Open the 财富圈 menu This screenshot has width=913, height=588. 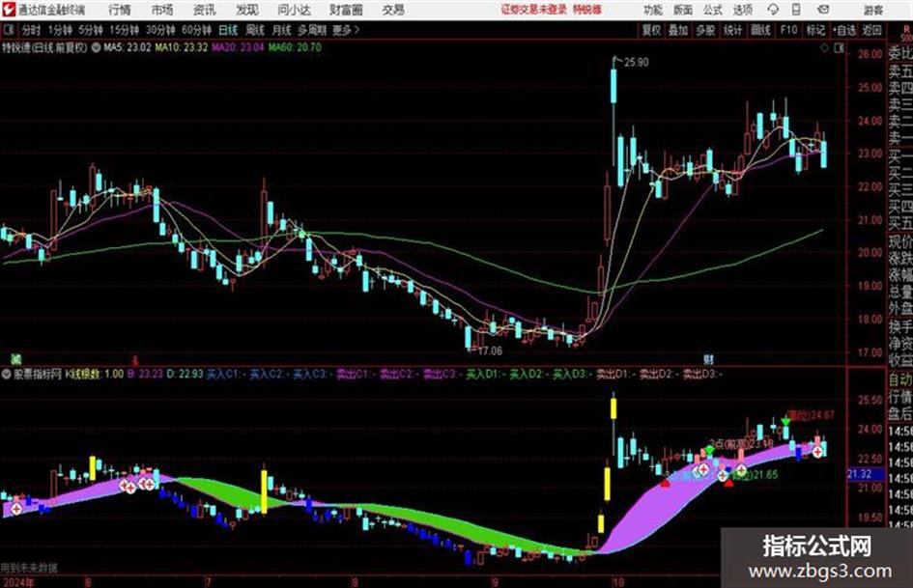pos(346,10)
